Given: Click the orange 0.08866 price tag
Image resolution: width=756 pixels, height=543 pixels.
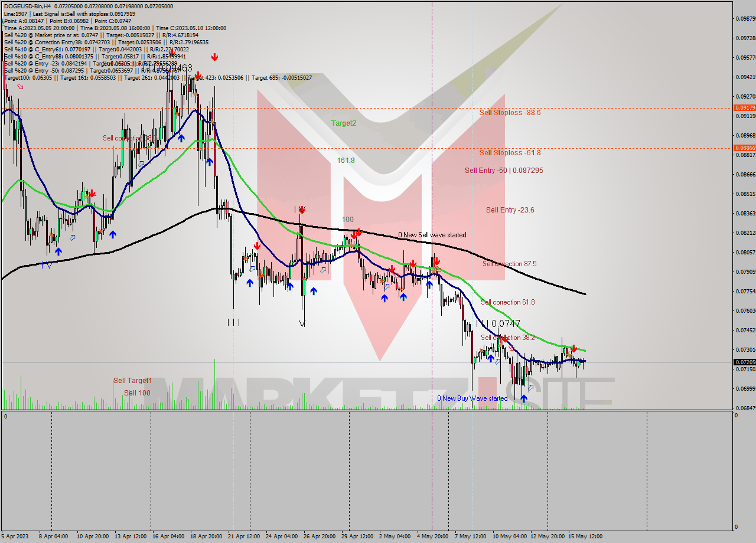Looking at the screenshot, I should [744, 148].
